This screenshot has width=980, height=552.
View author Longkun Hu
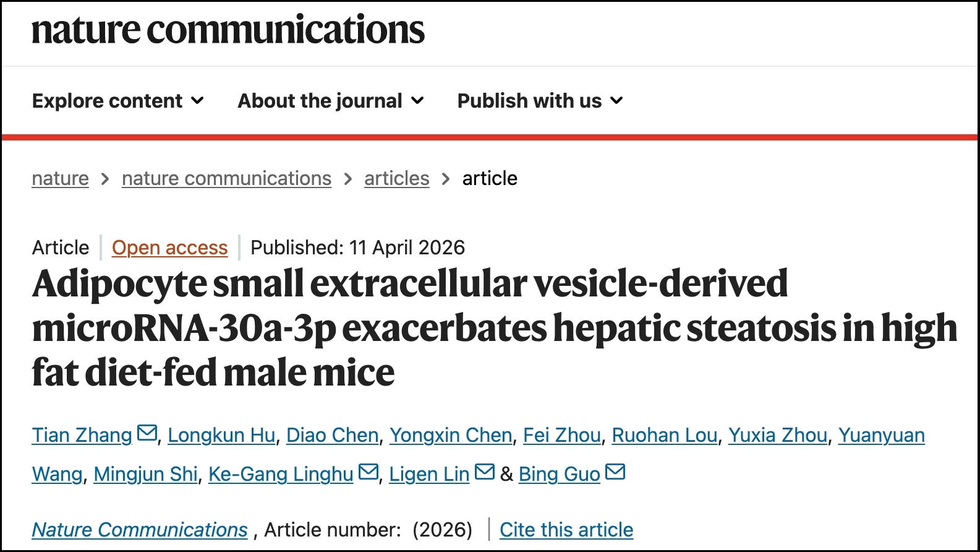(x=221, y=435)
